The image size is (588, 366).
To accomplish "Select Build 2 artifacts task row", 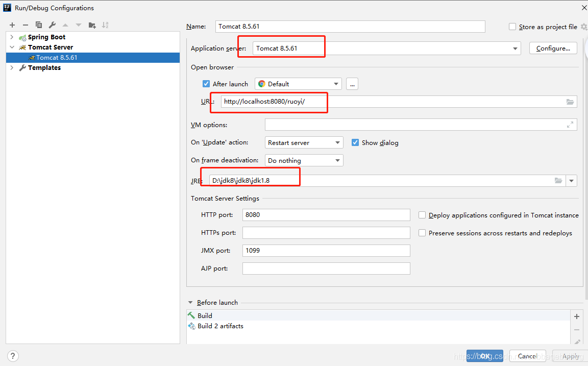I will click(378, 326).
